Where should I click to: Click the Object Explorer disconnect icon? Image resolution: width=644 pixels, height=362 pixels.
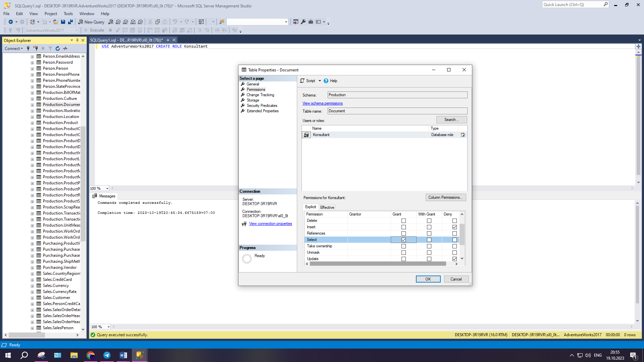36,48
